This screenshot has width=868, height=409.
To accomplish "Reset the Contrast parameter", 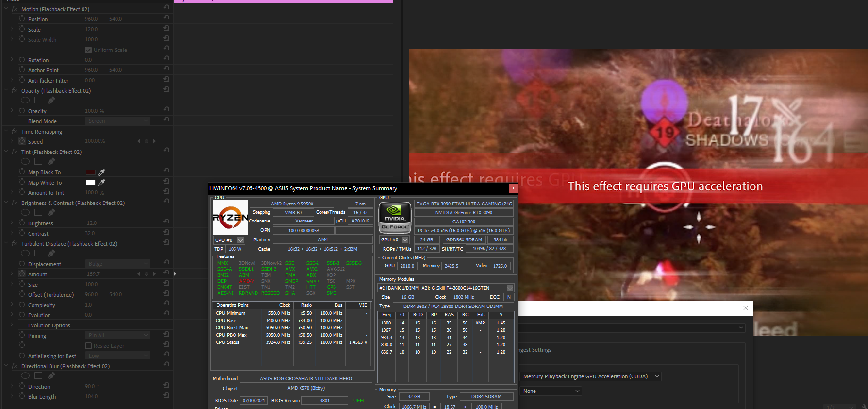I will pyautogui.click(x=166, y=232).
